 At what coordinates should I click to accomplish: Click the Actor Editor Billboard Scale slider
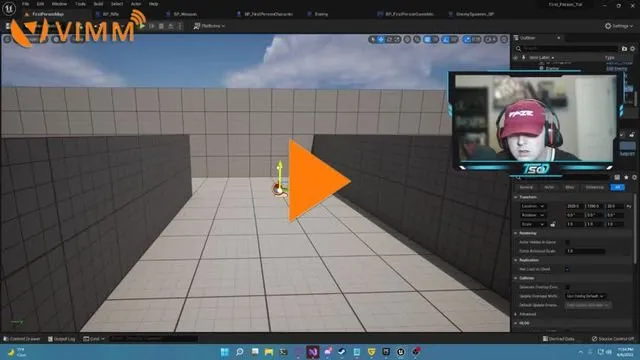585,251
